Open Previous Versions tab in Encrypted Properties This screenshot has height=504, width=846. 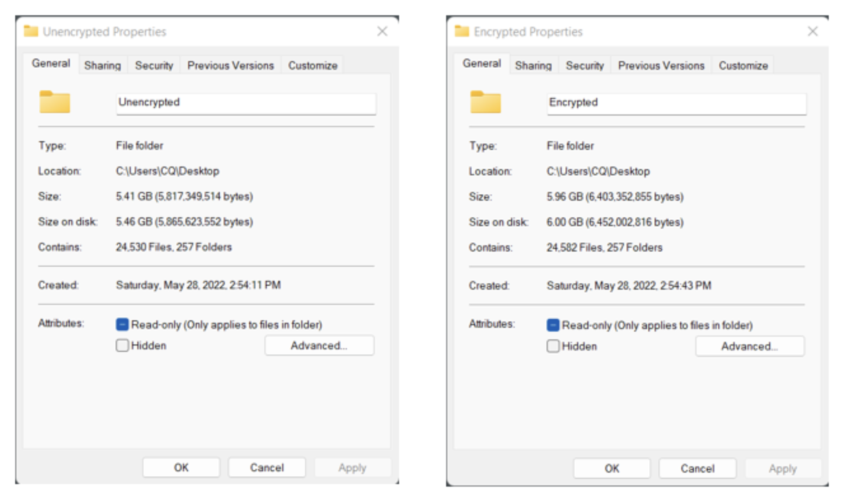[661, 65]
